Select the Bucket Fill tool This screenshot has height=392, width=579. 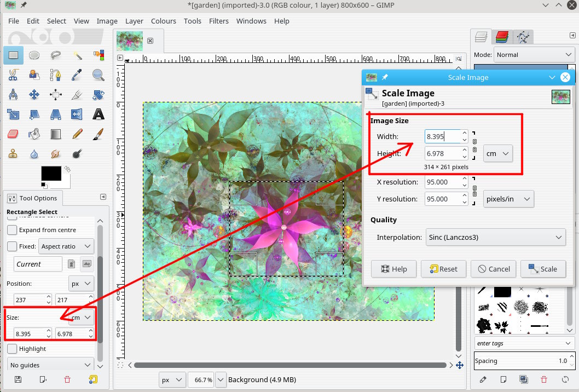click(34, 134)
